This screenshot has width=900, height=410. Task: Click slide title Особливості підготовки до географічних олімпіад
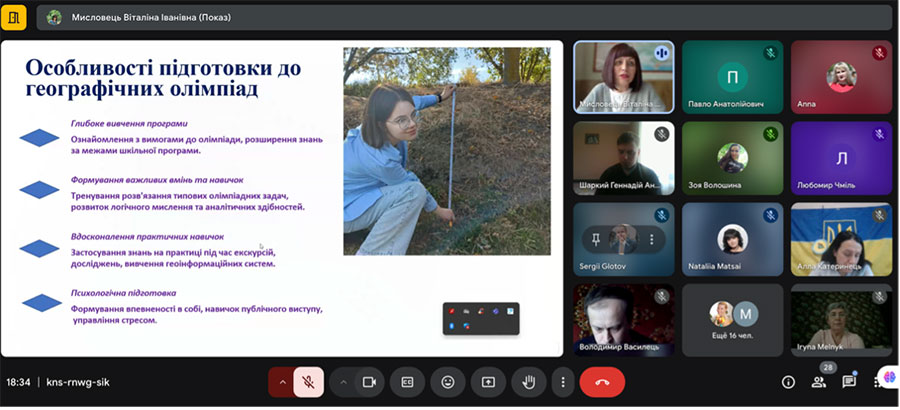163,79
